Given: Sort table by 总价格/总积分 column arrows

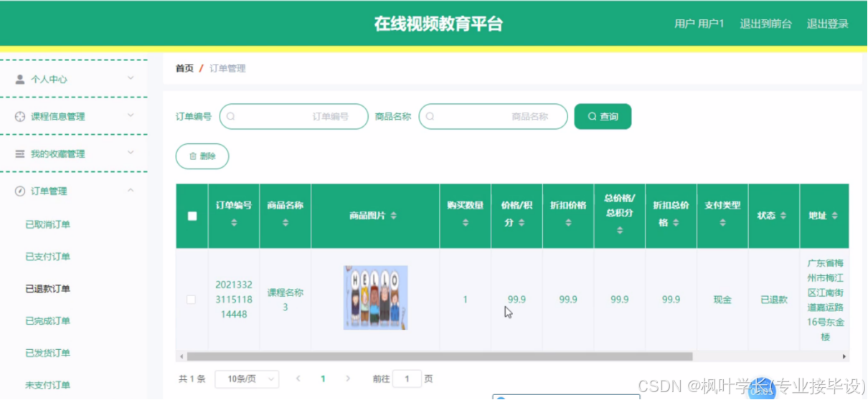Looking at the screenshot, I should pyautogui.click(x=620, y=231).
